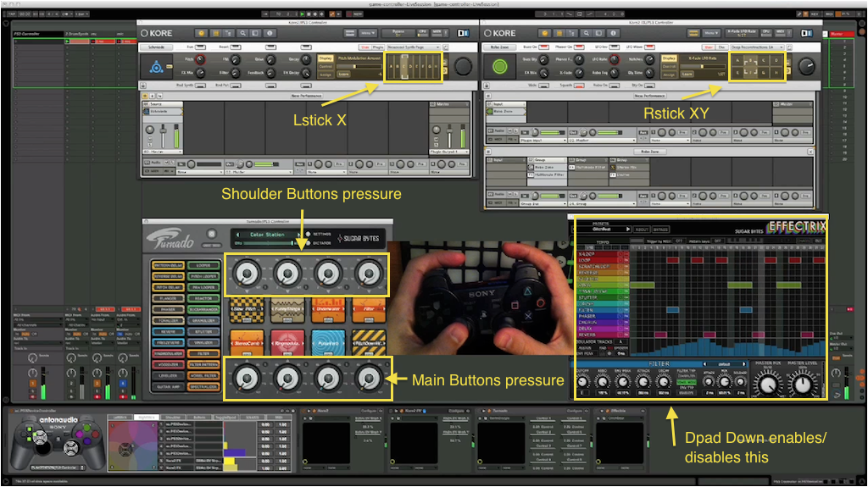Screen dimensions: 868x487
Task: Select the Slow Pitch effect slot in Turnado
Action: 247,311
